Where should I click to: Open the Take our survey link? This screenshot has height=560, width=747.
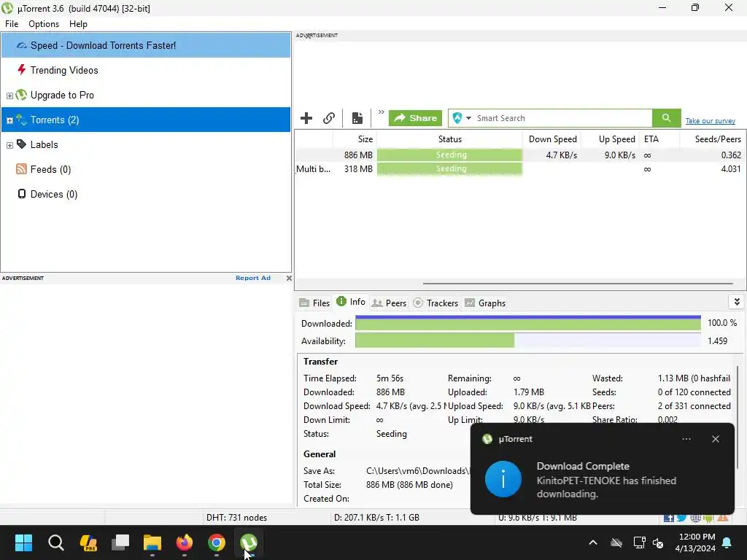click(x=711, y=121)
